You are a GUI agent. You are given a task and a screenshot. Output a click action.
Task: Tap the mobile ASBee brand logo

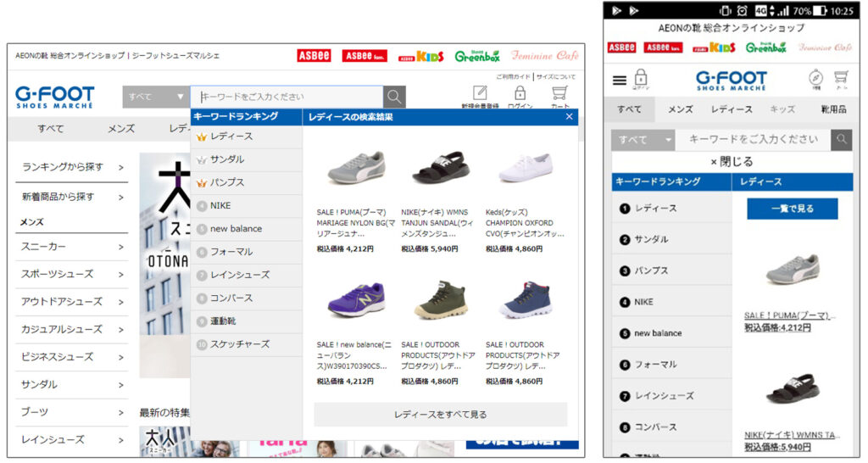[x=621, y=47]
